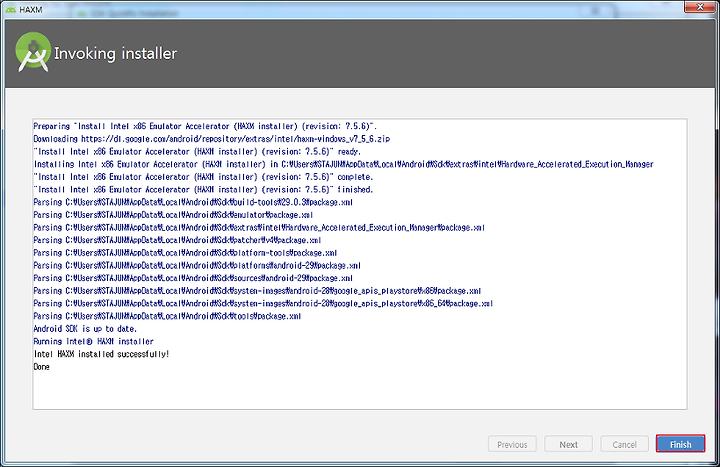Click the Parsing google_apis_playstore x86_64 package.xml line
Screen dimensions: 720x467
264,304
